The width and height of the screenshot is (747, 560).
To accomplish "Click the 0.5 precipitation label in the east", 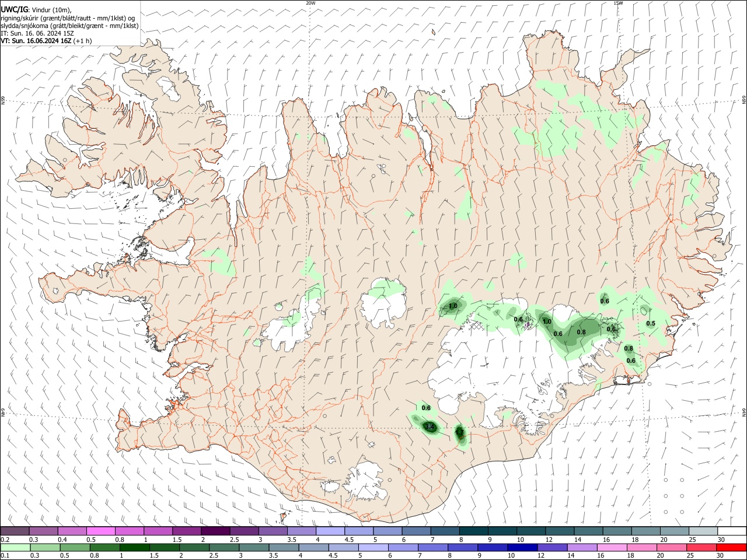I will [x=651, y=324].
